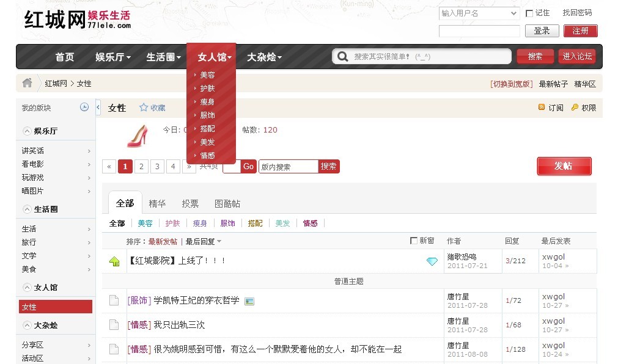Image resolution: width=618 pixels, height=364 pixels.
Task: Click the page Go button
Action: [x=248, y=166]
